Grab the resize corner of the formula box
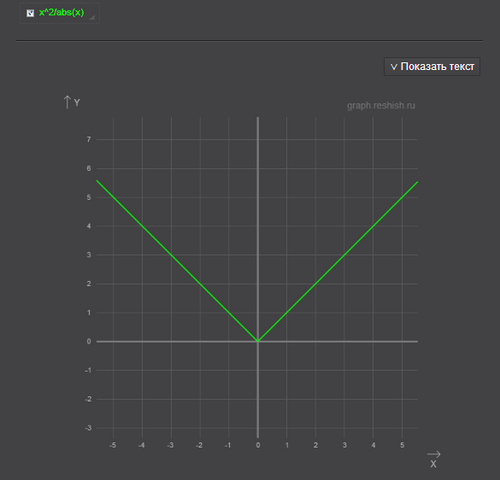Screen dimensions: 500x480 pyautogui.click(x=92, y=17)
